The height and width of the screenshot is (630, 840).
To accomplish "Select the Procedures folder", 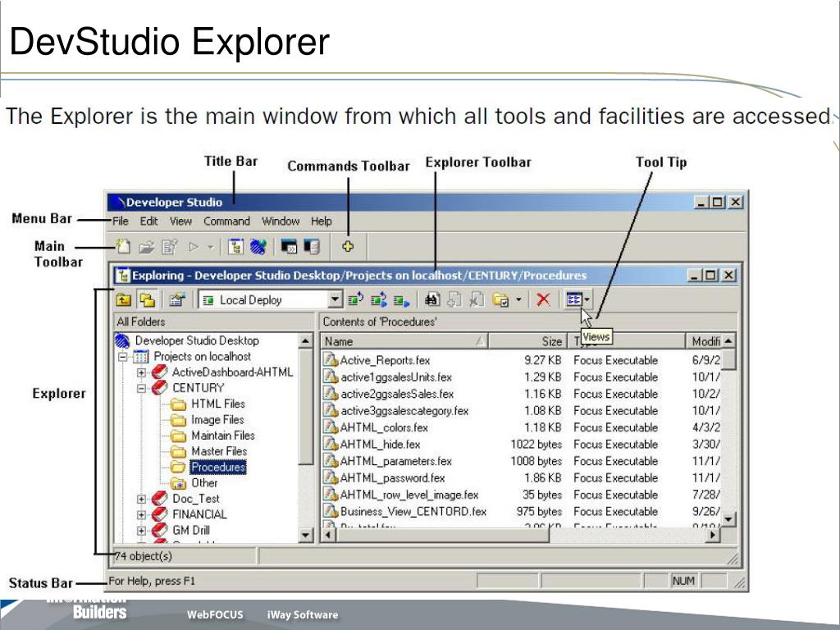I will tap(218, 467).
